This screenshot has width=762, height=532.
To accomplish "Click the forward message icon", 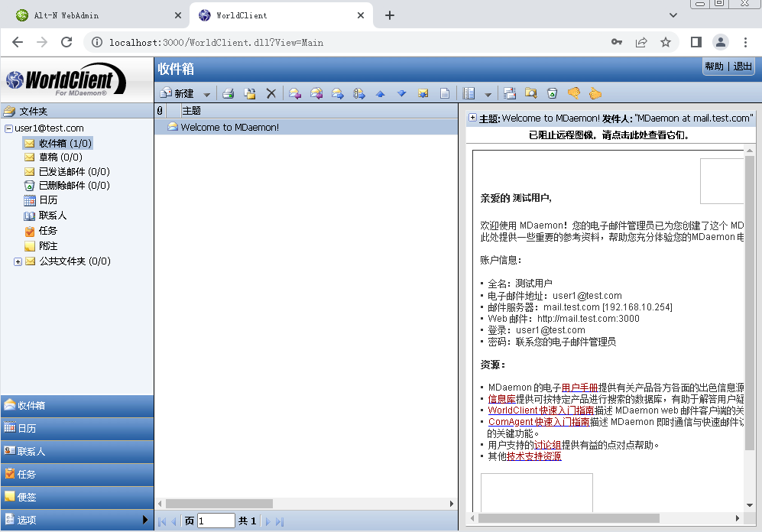I will click(338, 93).
